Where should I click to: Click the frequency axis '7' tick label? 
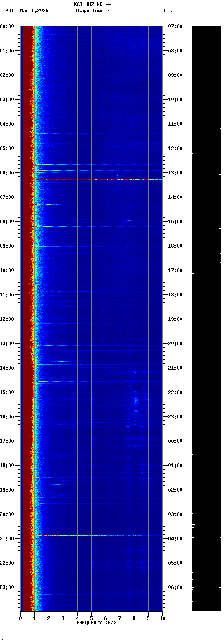120,618
